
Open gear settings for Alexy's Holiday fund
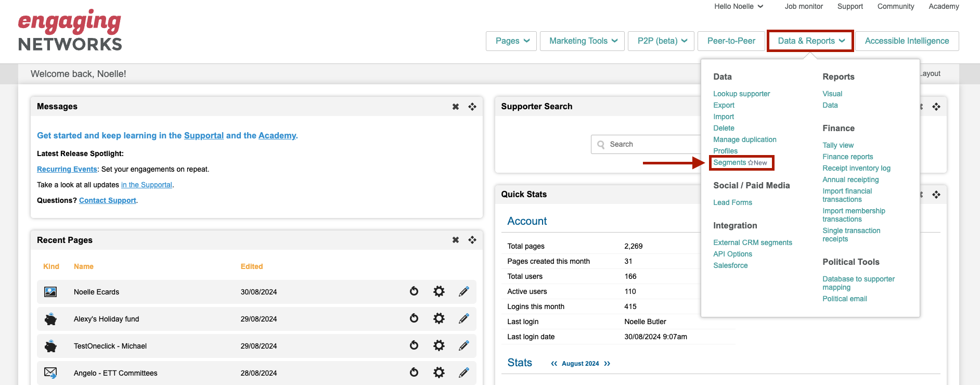click(x=439, y=319)
